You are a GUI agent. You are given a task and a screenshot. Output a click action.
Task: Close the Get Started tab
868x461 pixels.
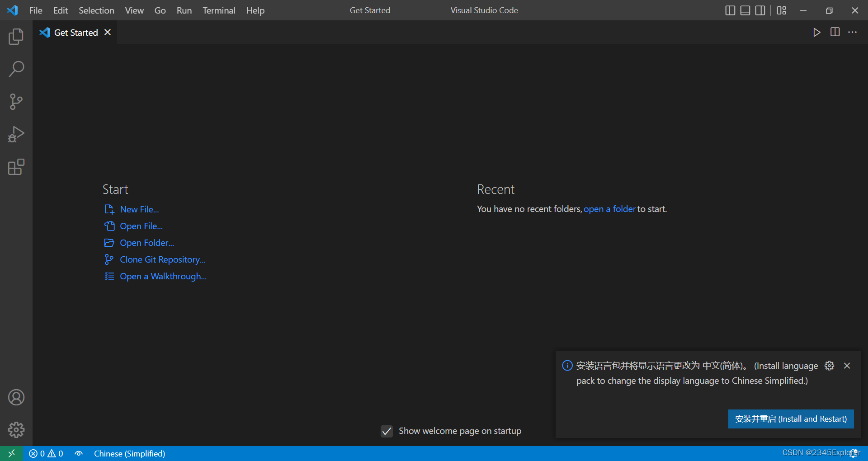click(108, 32)
